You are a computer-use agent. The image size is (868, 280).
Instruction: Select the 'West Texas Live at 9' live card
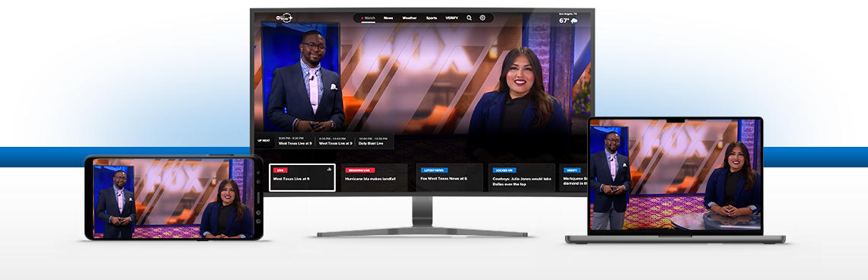click(302, 177)
